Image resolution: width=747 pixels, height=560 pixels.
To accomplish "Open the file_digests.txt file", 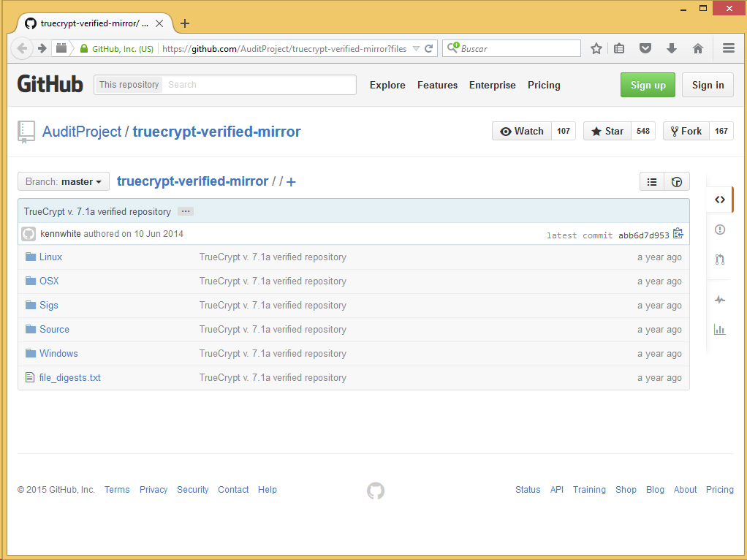I will (x=70, y=377).
